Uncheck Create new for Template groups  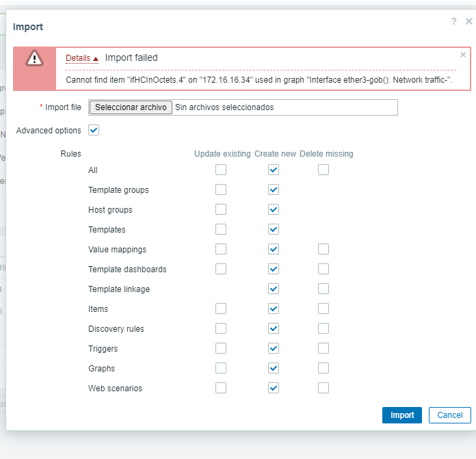pyautogui.click(x=274, y=189)
